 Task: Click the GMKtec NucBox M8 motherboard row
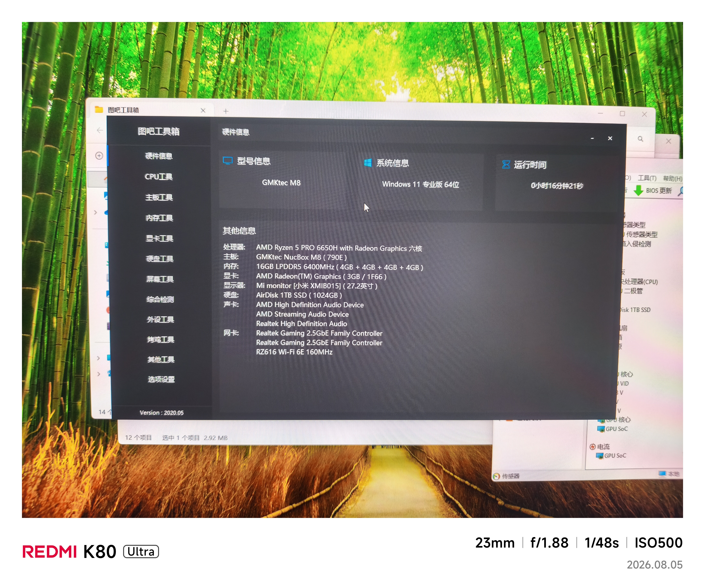click(x=301, y=257)
